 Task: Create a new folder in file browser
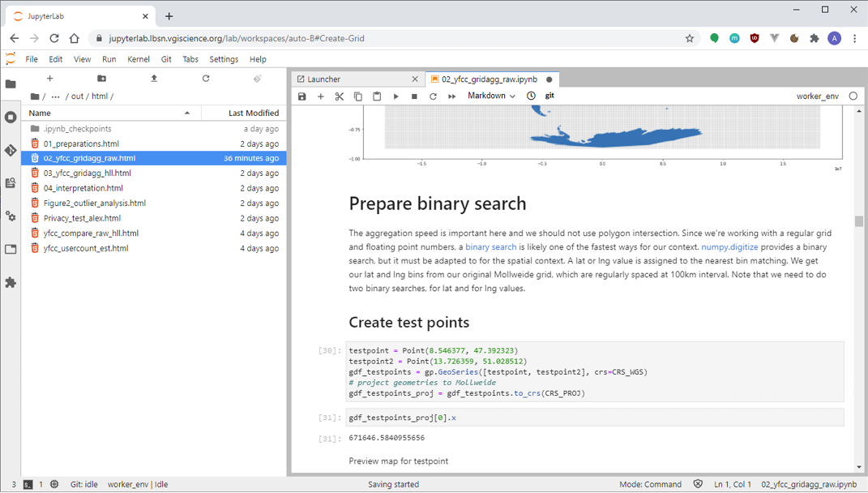pos(101,79)
